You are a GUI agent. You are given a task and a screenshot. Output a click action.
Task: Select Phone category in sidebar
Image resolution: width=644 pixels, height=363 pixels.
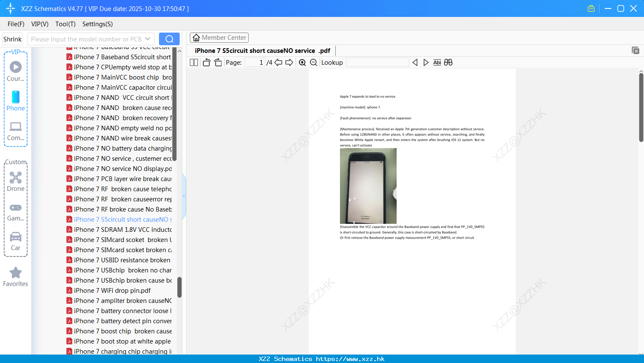(16, 101)
